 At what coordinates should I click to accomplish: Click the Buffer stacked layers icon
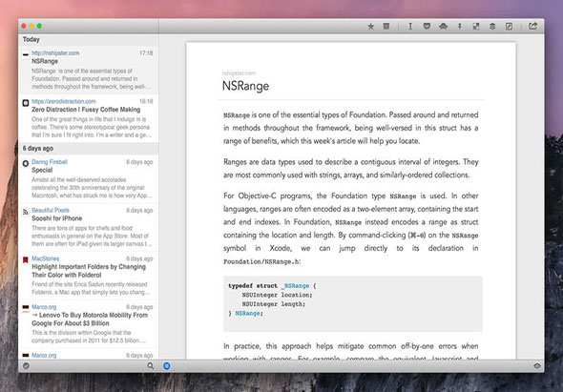(492, 26)
